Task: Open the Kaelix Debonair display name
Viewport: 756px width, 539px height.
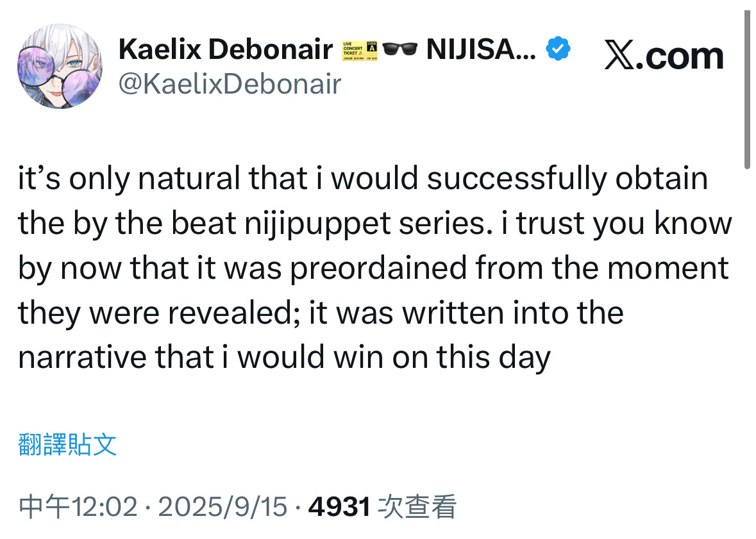Action: point(226,50)
